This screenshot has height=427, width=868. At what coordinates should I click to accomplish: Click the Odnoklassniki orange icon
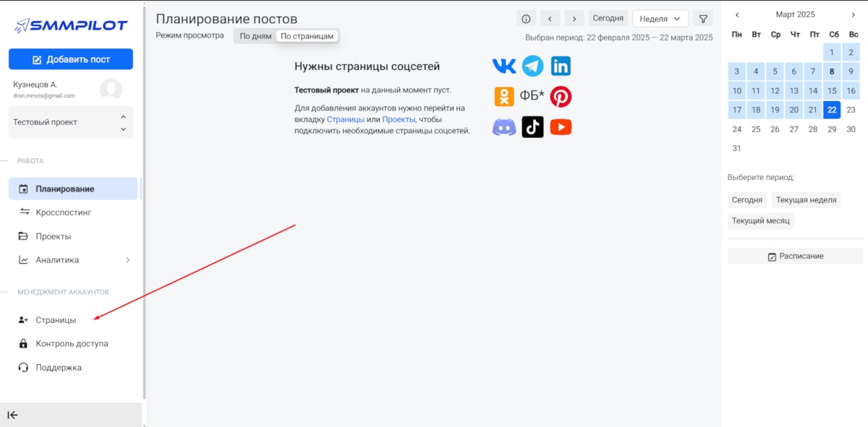coord(504,97)
